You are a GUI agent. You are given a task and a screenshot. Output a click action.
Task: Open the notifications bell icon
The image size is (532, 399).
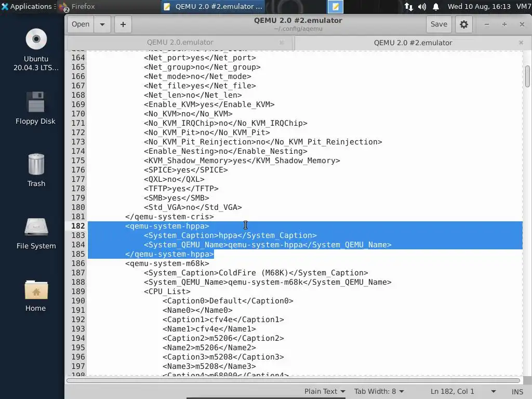(x=436, y=6)
